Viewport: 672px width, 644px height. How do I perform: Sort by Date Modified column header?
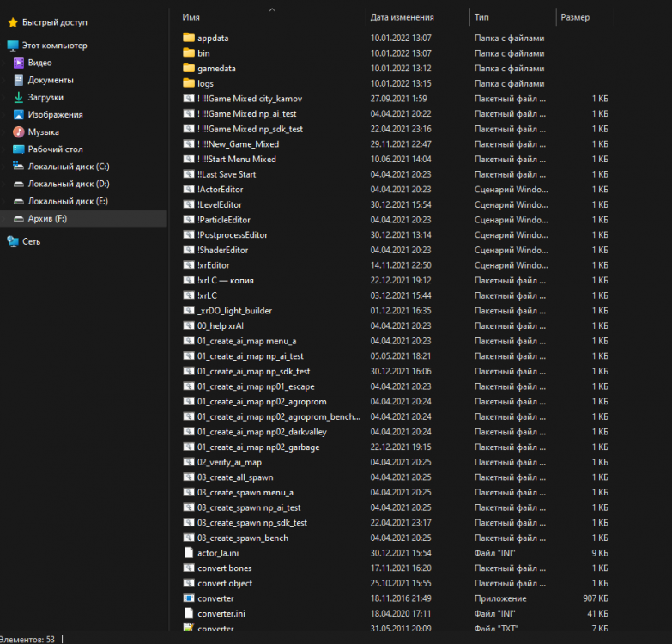[x=402, y=17]
